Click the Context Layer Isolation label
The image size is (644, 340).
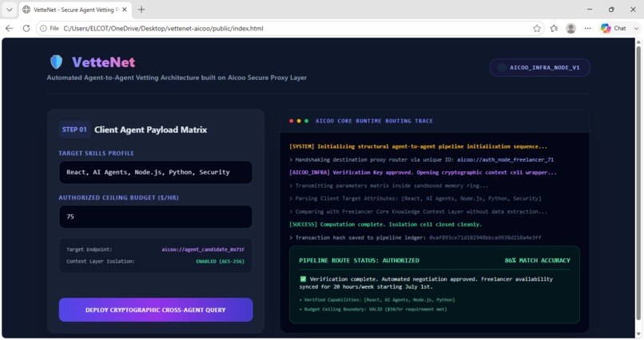100,262
